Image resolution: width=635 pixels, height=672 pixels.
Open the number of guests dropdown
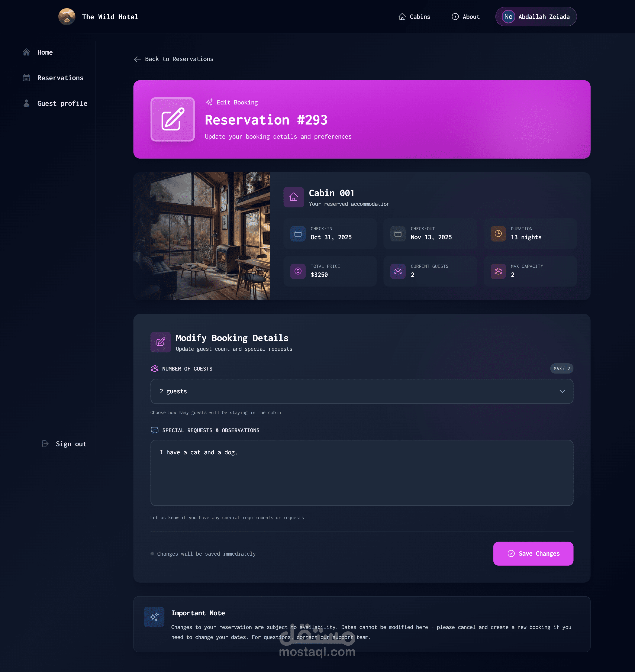pos(361,391)
